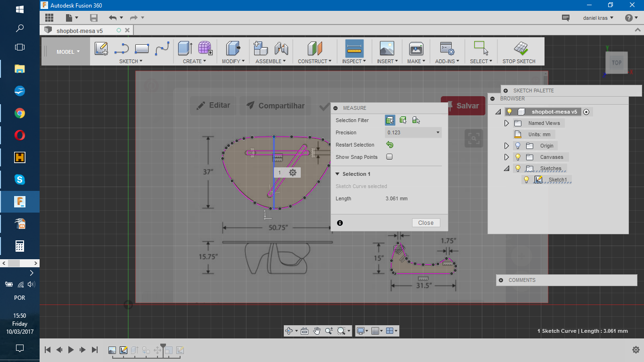Select the first Selection Filter body option

(x=390, y=120)
